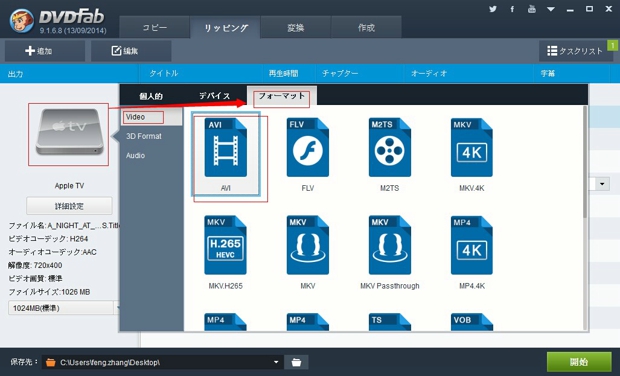620x376 pixels.
Task: Switch to the デバイス profile tab
Action: [214, 96]
